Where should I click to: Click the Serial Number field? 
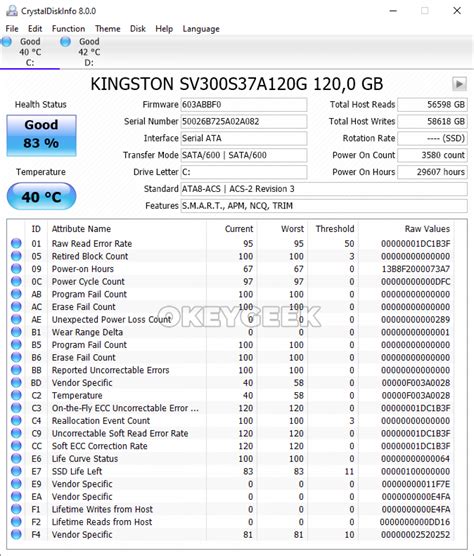pyautogui.click(x=244, y=121)
